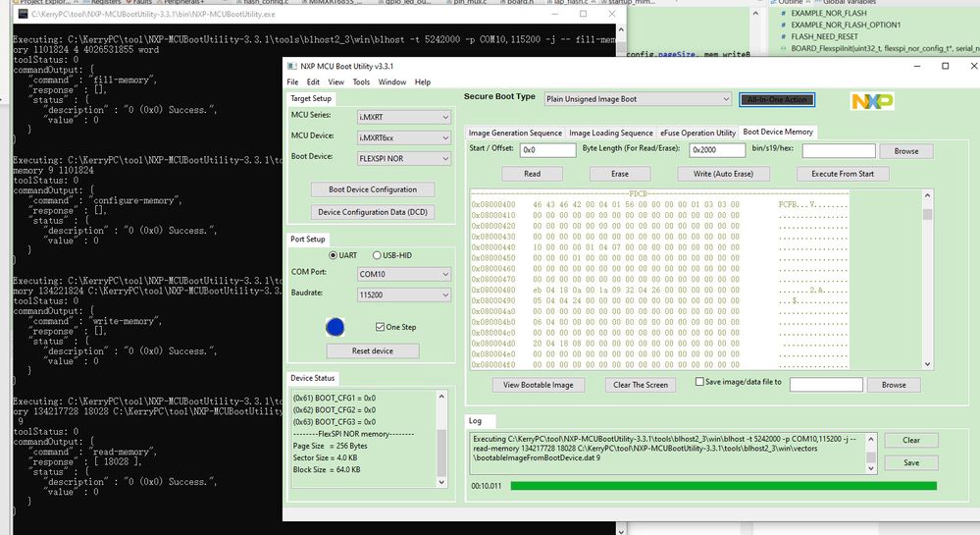
Task: Open the MCU Series dropdown
Action: pyautogui.click(x=404, y=117)
